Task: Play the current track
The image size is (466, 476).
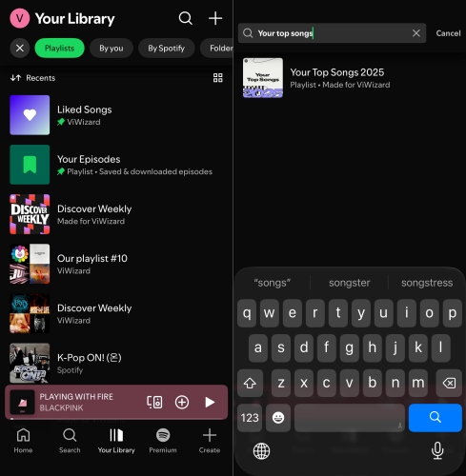Action: tap(210, 403)
